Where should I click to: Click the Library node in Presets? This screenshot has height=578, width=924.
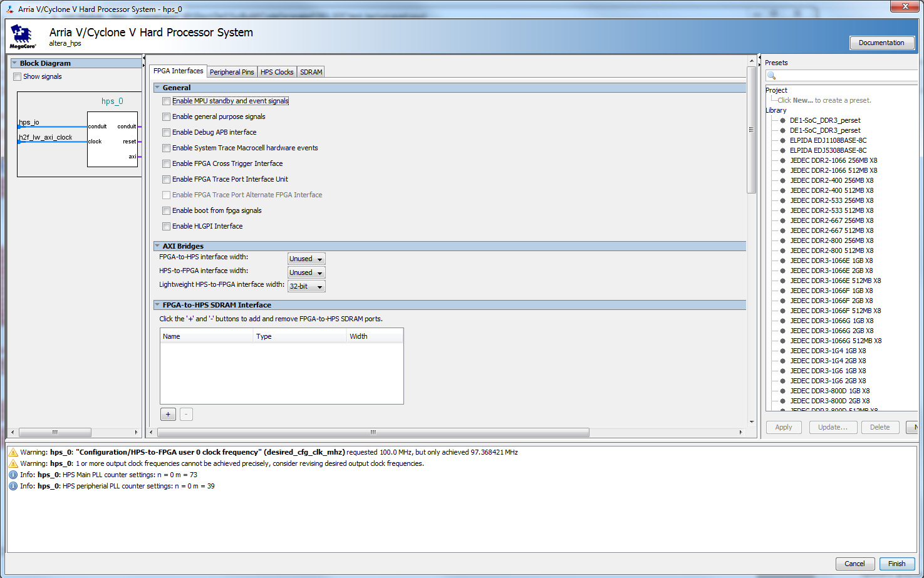pyautogui.click(x=776, y=110)
